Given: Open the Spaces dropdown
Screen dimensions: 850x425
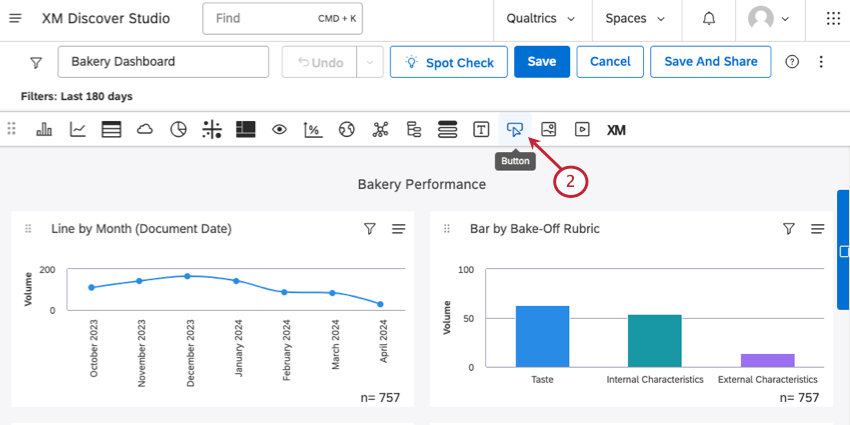Looking at the screenshot, I should 635,19.
